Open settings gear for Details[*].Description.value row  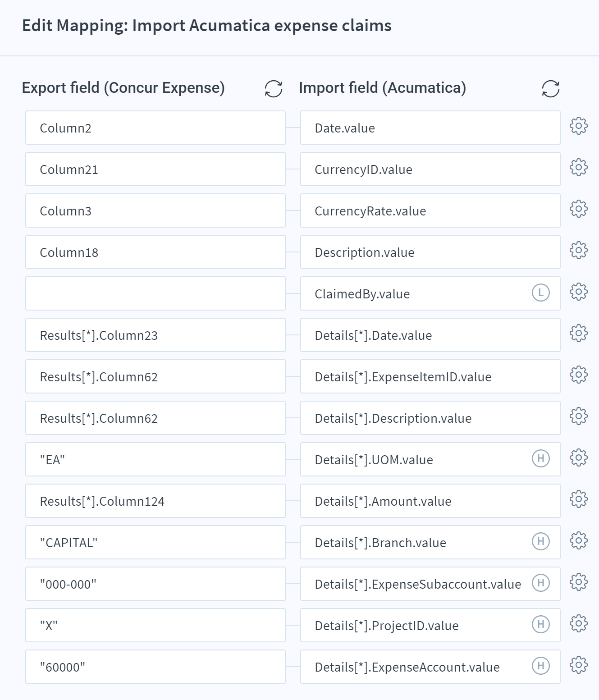[579, 416]
